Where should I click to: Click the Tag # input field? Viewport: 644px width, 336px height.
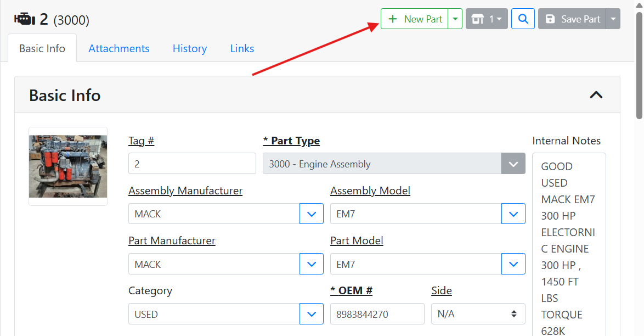pyautogui.click(x=192, y=164)
